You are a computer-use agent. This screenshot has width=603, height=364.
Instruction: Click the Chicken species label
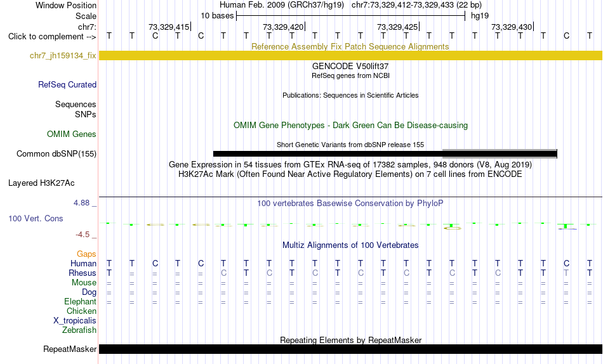coord(81,311)
